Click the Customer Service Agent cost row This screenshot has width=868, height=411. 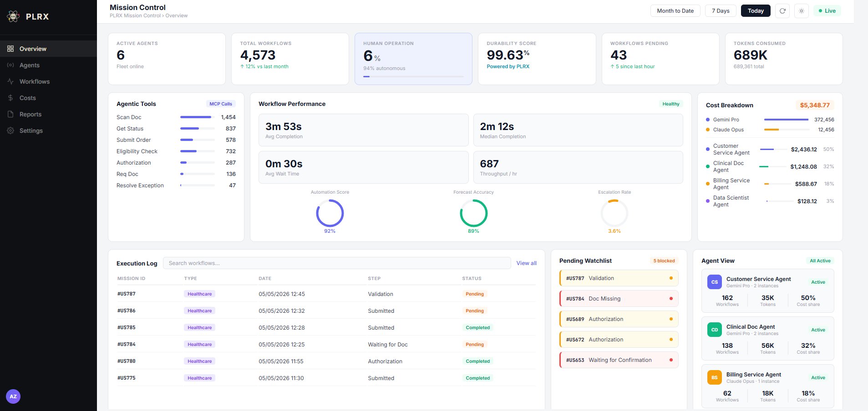[770, 149]
